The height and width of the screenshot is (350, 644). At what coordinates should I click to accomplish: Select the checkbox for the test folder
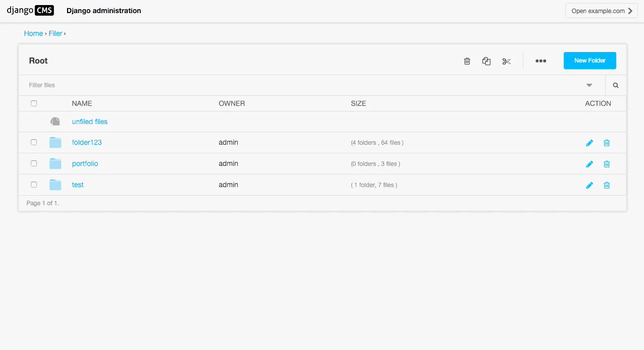[34, 185]
